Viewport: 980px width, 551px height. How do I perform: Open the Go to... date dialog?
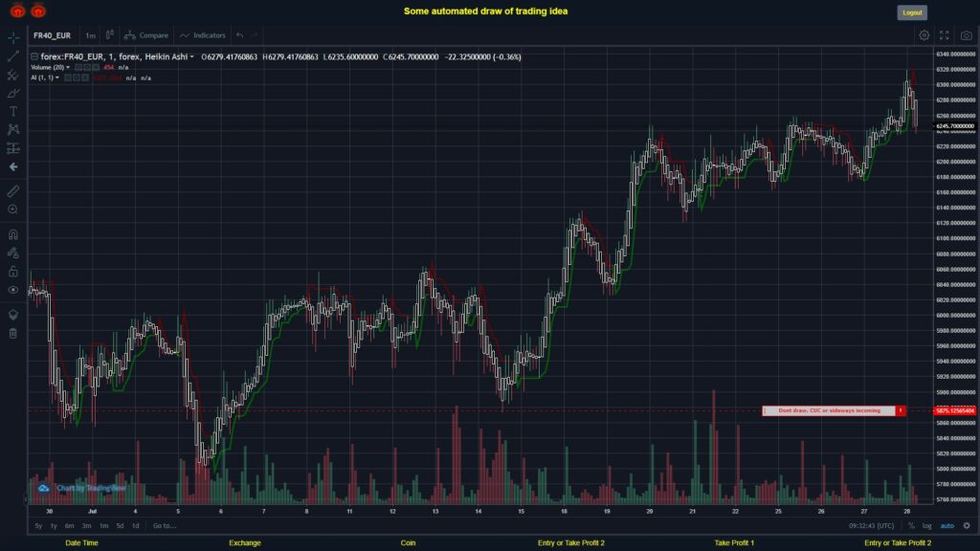click(x=165, y=526)
